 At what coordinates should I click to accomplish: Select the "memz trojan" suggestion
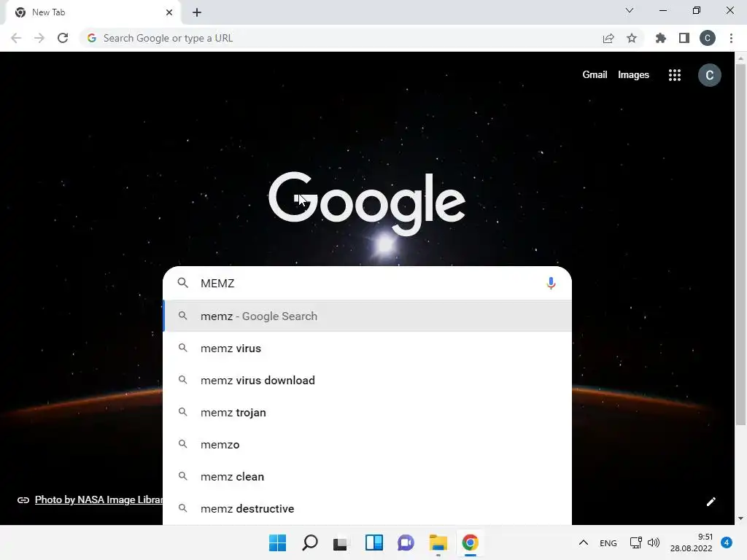368,413
